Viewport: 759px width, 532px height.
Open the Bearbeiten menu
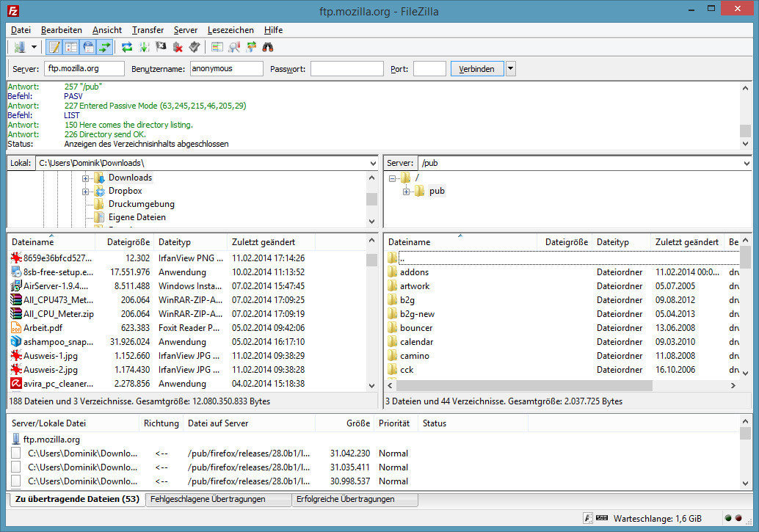click(62, 30)
